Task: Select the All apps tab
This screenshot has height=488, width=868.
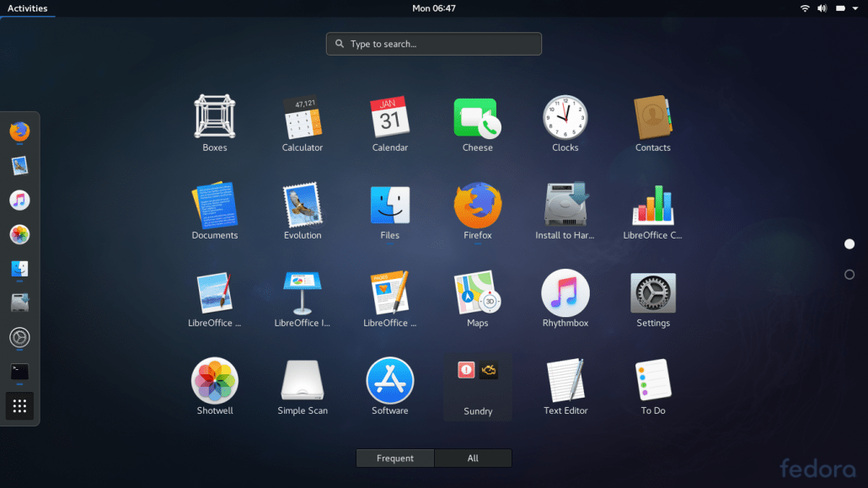Action: coord(473,458)
